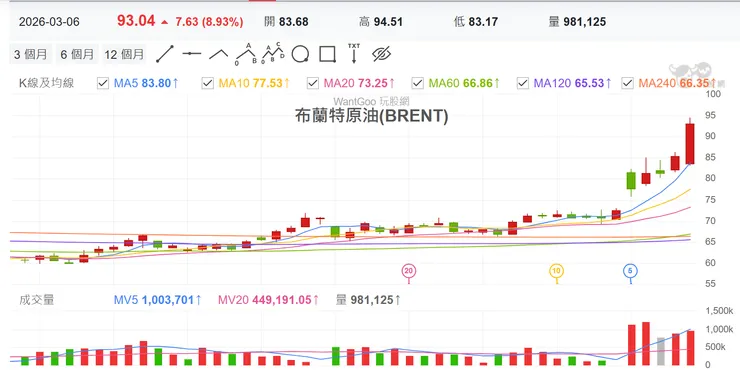Click the yellow 10 marker on timeline
740x370 pixels.
(556, 271)
